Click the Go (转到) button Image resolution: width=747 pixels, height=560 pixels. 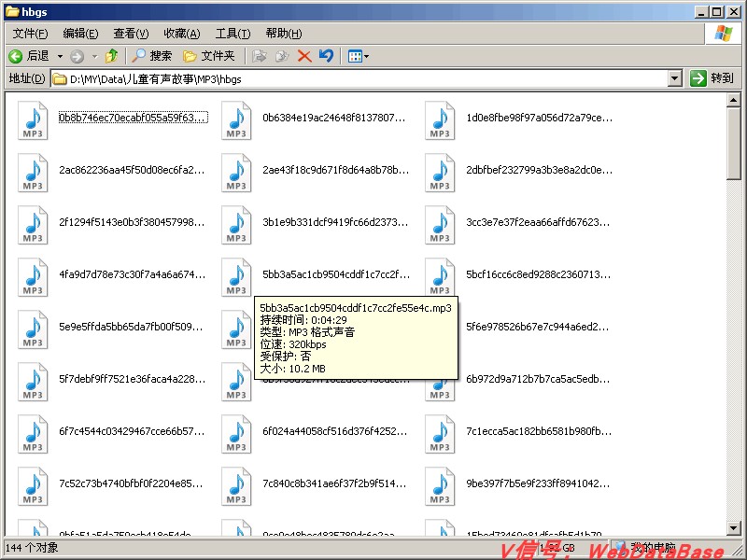pos(712,78)
